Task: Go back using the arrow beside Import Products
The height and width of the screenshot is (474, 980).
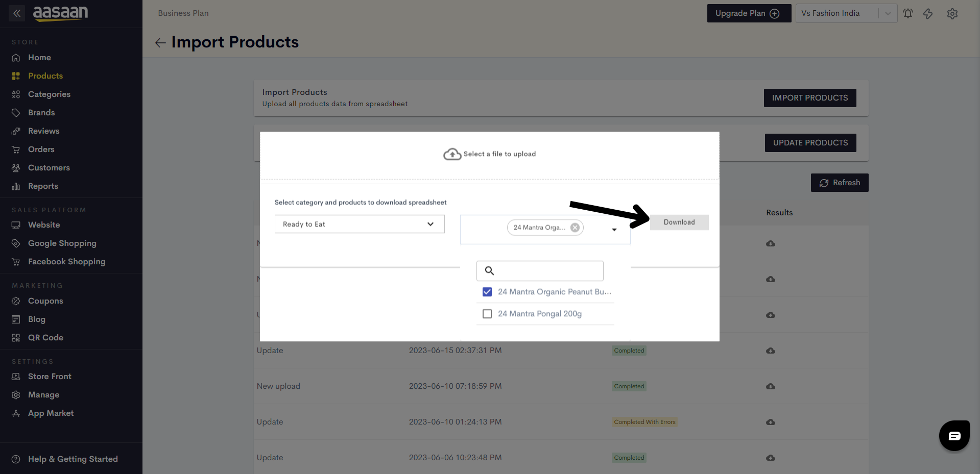Action: coord(160,43)
